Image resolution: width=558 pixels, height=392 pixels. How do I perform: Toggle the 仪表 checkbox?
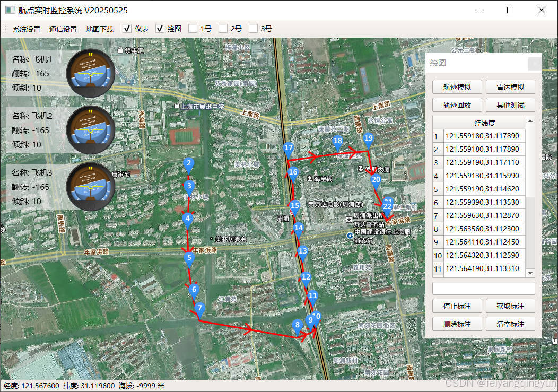pyautogui.click(x=127, y=29)
